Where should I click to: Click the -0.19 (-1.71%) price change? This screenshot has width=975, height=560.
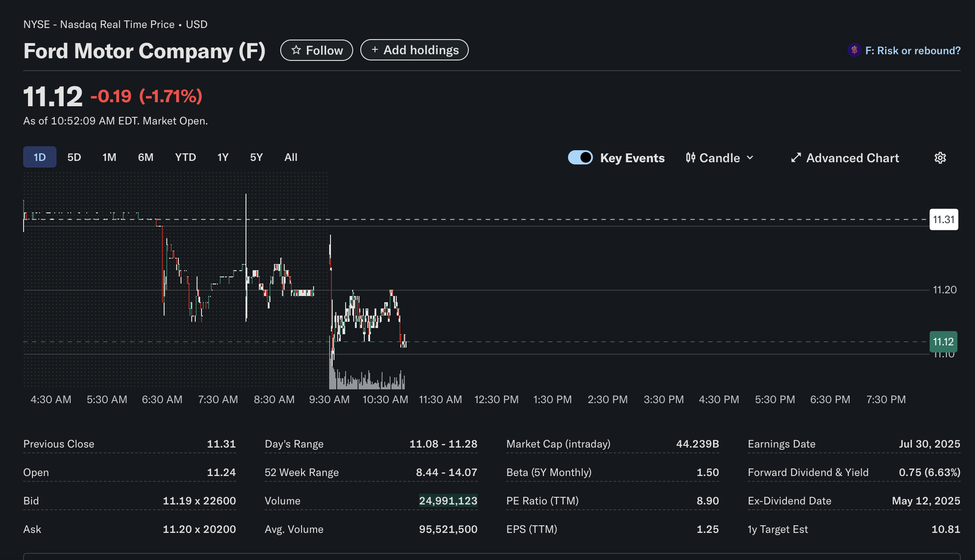click(146, 96)
